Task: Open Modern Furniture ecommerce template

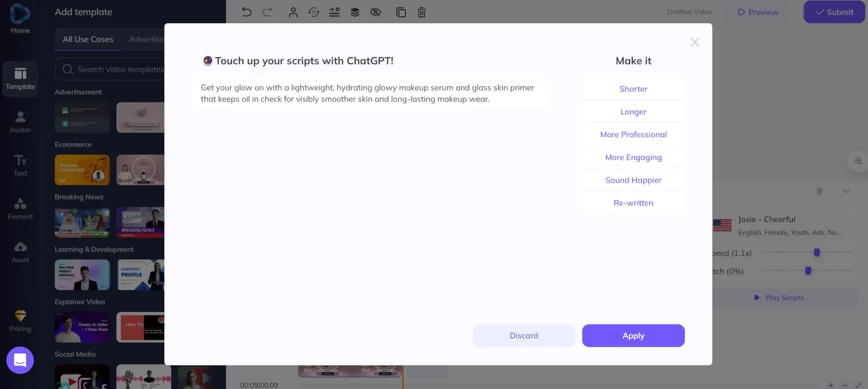Action: pos(82,170)
